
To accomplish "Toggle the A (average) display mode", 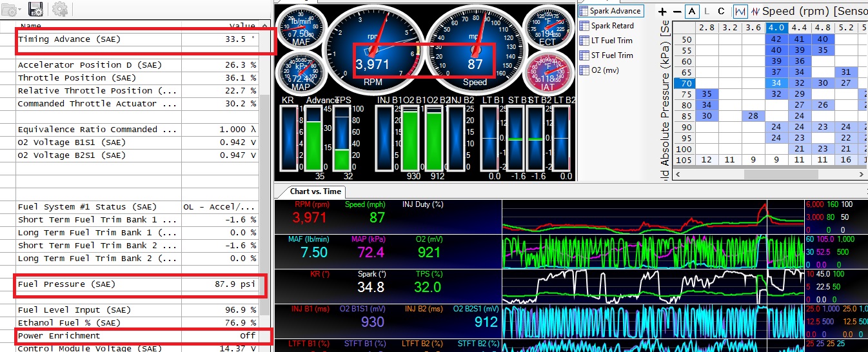I will pos(692,12).
